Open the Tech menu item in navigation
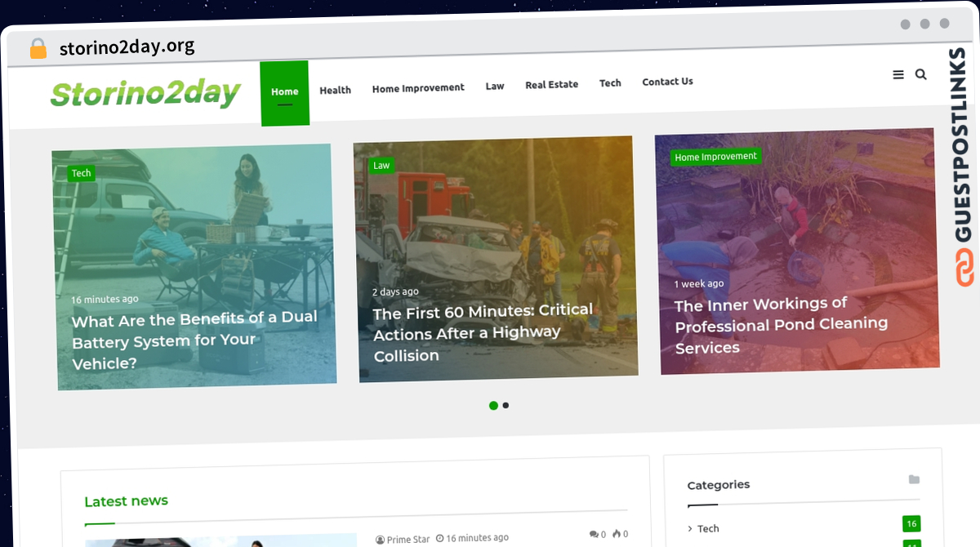Screen dimensions: 980x547 (610, 83)
